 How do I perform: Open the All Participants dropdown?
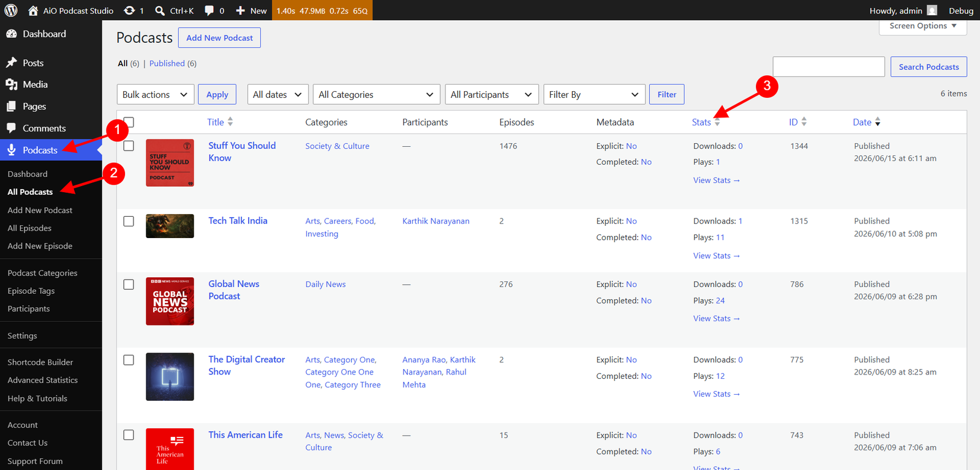click(x=492, y=94)
